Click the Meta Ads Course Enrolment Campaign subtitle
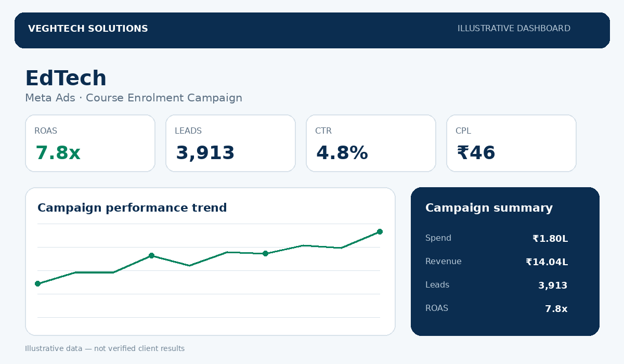Viewport: 624px width, 364px height. coord(134,98)
